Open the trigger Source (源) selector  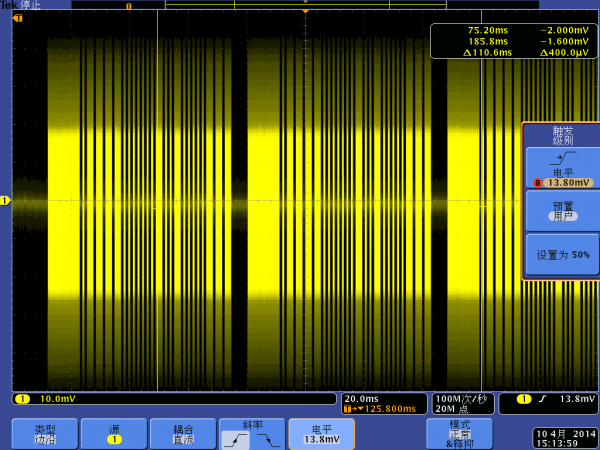point(113,433)
